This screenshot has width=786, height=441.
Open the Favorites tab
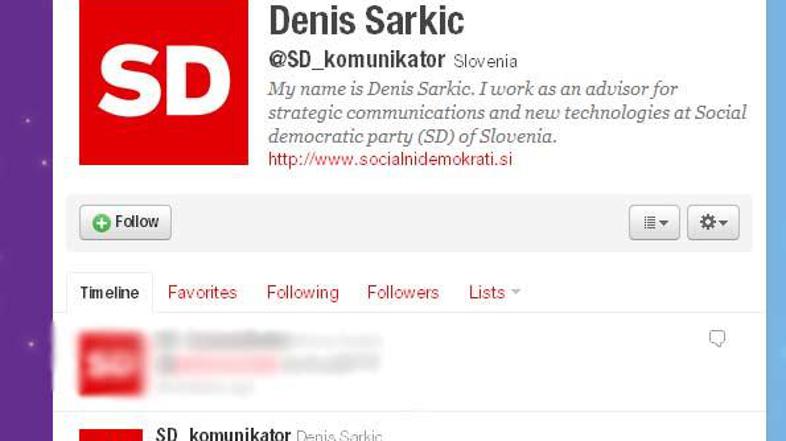202,292
